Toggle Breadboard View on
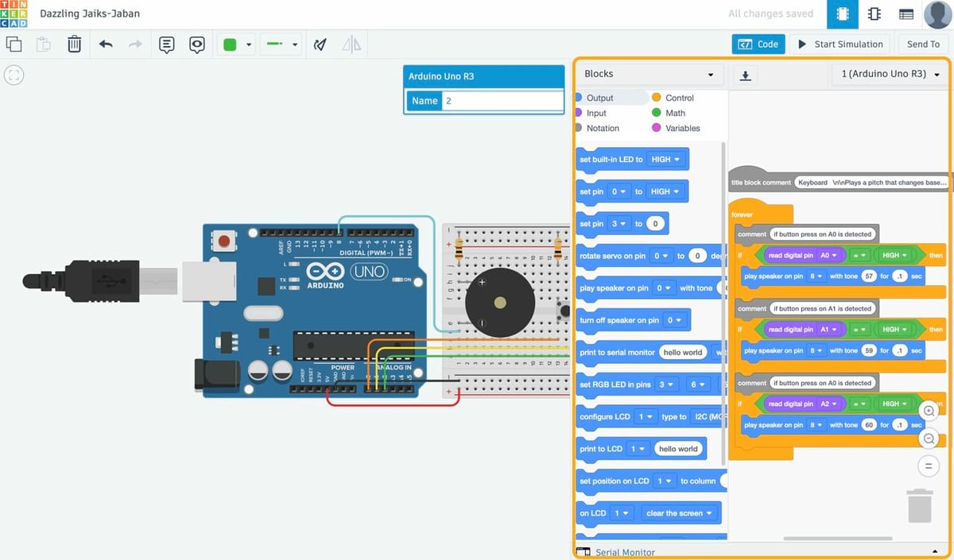 pos(843,14)
